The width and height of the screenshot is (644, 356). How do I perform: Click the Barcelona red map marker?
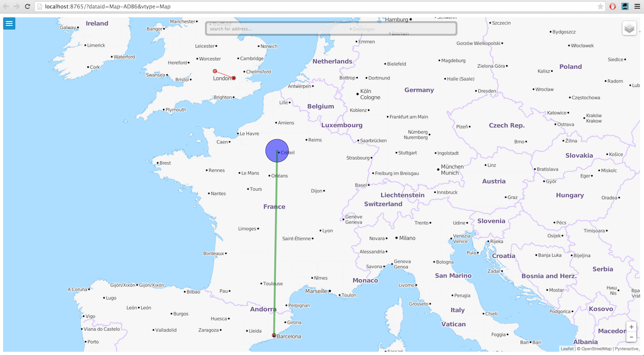click(x=274, y=335)
